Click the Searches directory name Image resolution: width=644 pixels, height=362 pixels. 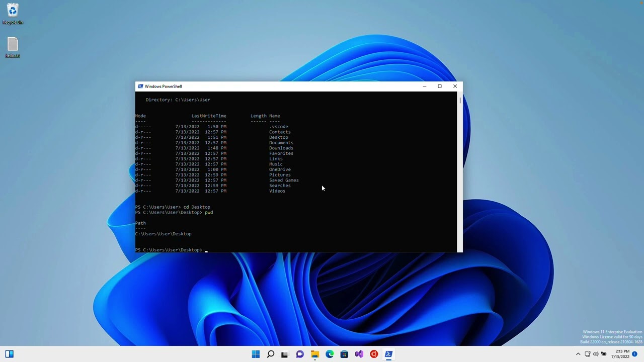tap(280, 186)
